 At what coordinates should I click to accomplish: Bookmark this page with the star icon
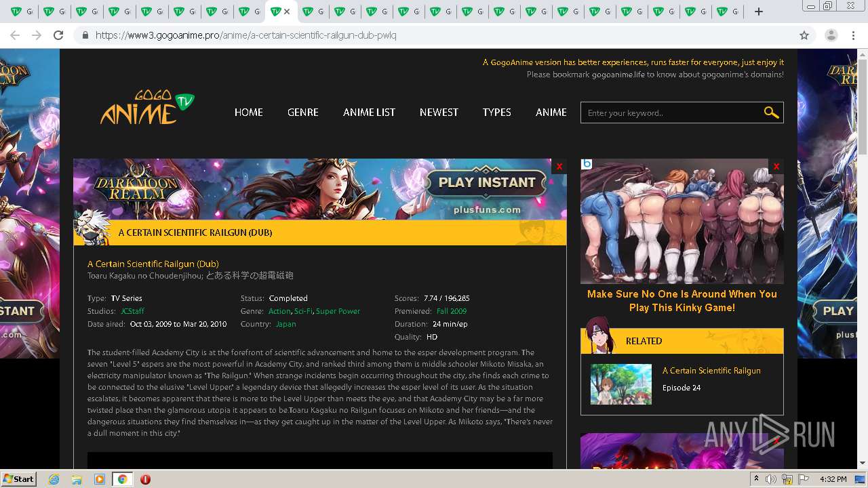pyautogui.click(x=804, y=35)
